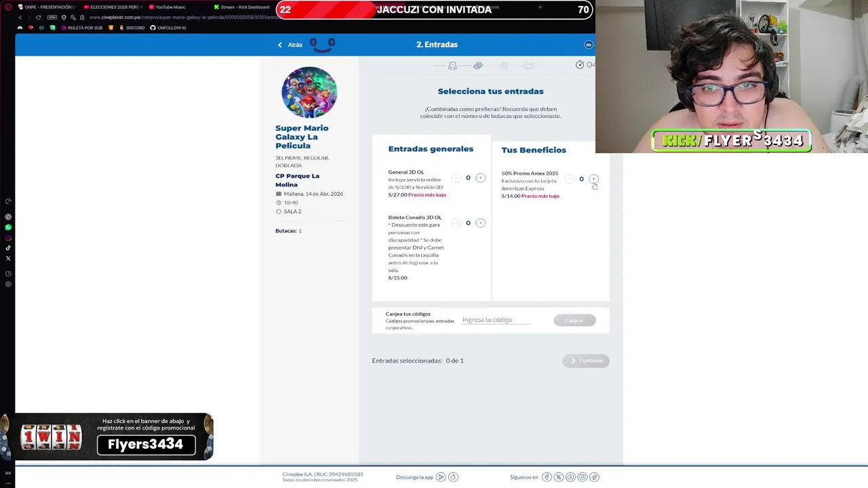Remove one Boleto Conadis 3D OL ticket
Screen dimensions: 868x488
coord(456,223)
